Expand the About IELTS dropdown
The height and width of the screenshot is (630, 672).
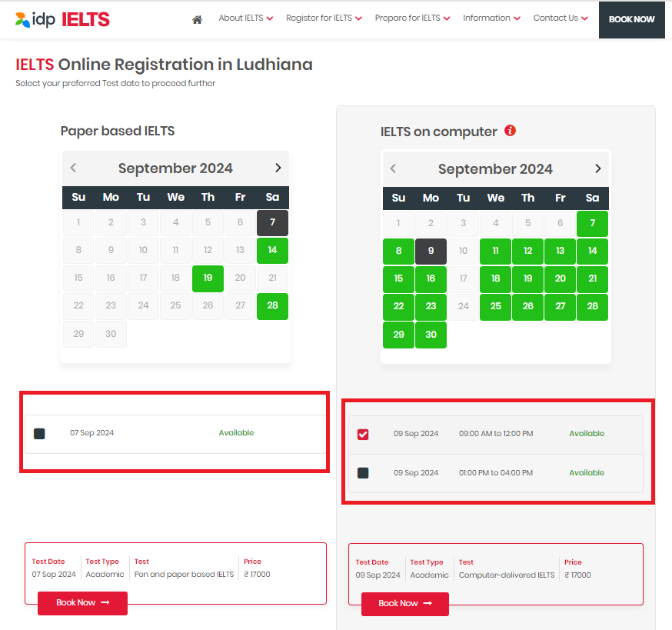pos(245,17)
